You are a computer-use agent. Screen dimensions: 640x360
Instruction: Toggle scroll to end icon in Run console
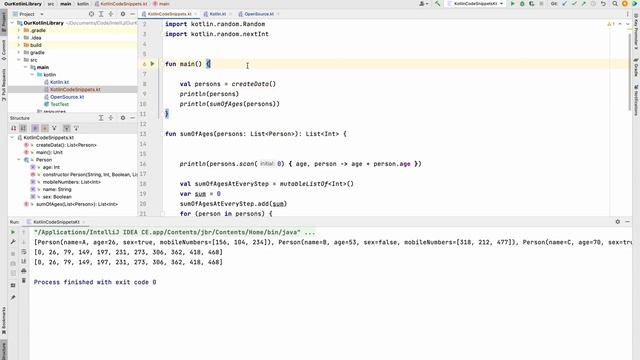tap(24, 261)
